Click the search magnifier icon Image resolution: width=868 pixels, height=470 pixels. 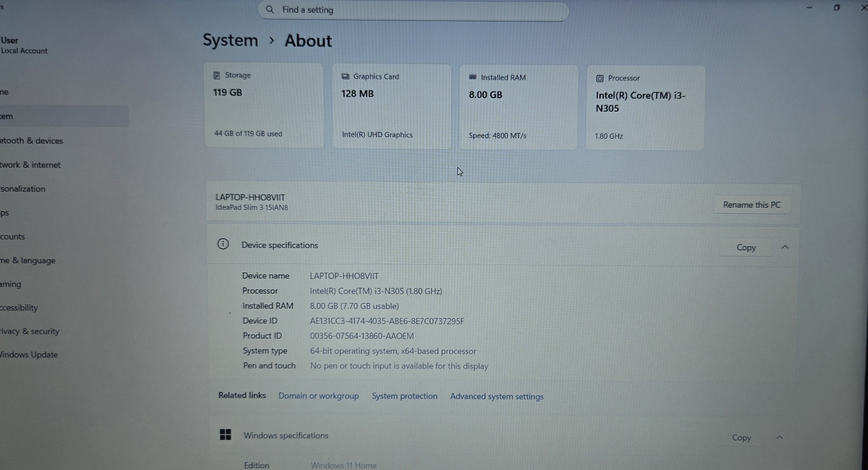pos(270,9)
